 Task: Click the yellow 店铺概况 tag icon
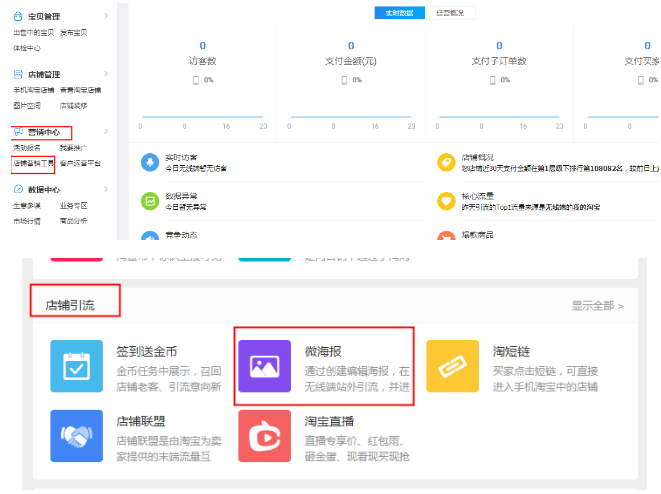point(446,162)
